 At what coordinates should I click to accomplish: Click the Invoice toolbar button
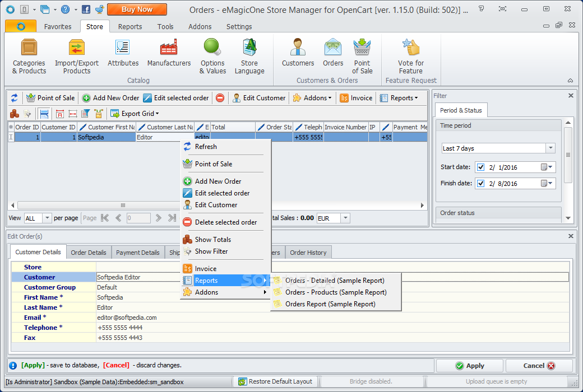356,98
